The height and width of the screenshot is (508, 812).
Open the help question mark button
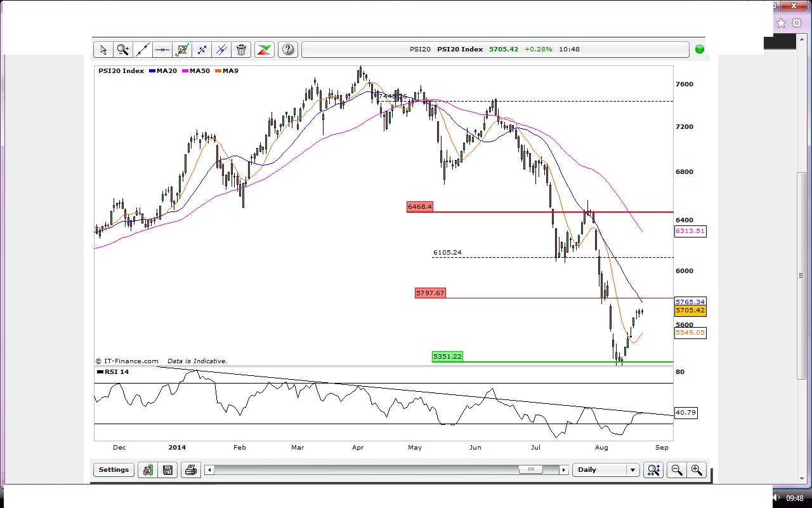click(288, 50)
